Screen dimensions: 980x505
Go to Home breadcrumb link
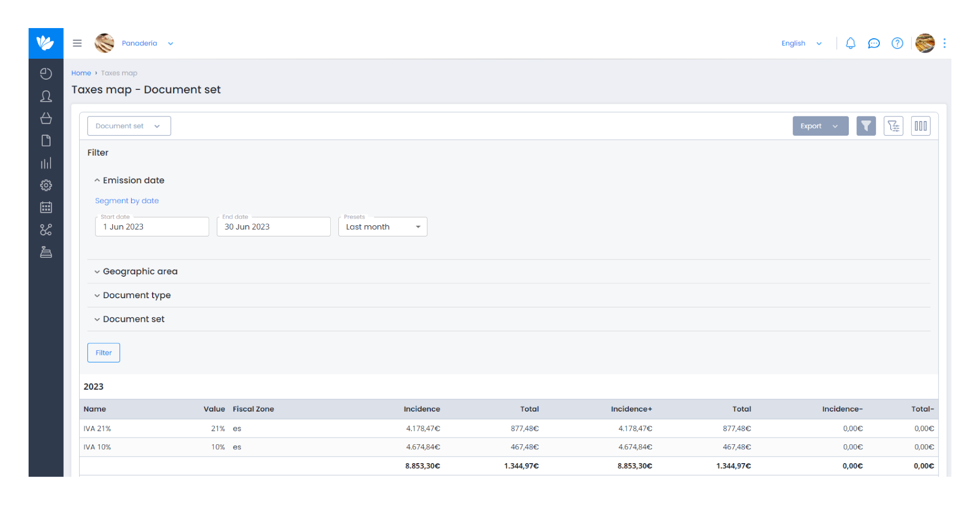(81, 73)
